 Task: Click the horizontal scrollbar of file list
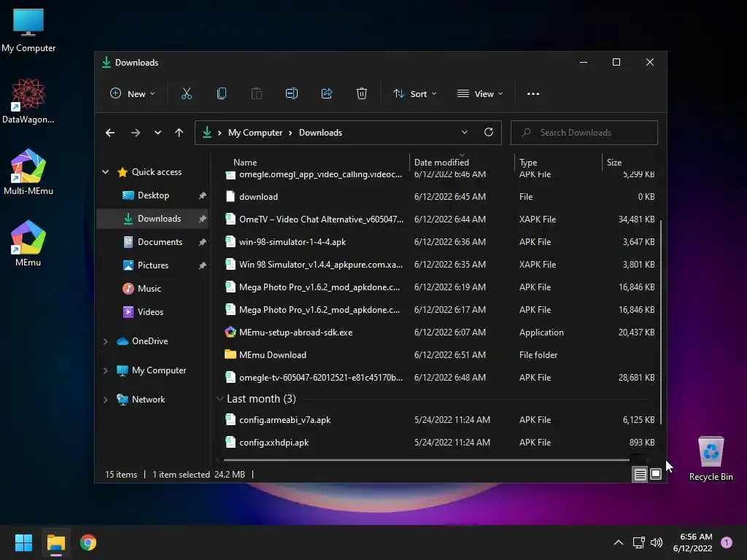click(x=426, y=460)
